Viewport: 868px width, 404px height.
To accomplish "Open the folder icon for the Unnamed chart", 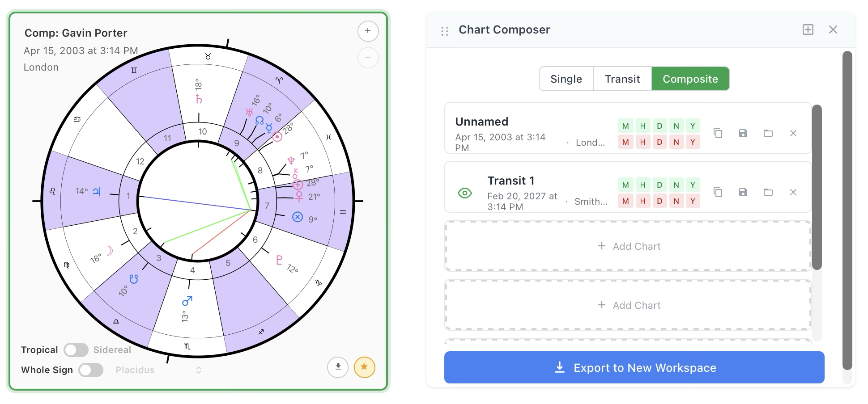I will click(x=768, y=133).
